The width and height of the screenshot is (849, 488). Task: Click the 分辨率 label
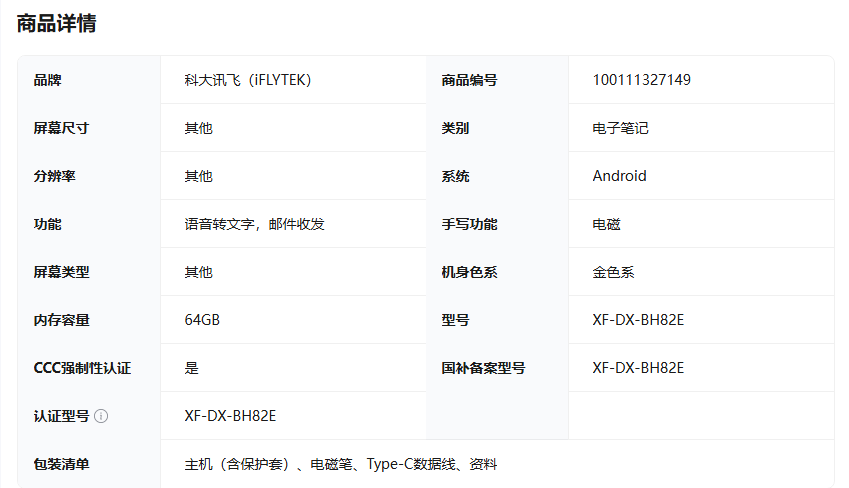click(x=55, y=176)
